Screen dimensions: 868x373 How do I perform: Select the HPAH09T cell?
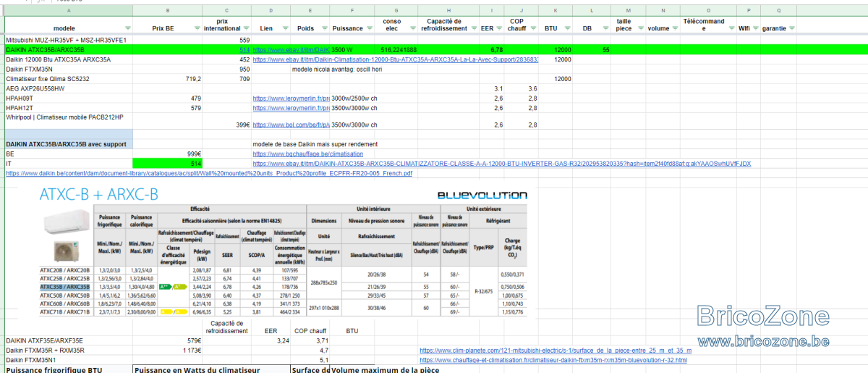(69, 98)
